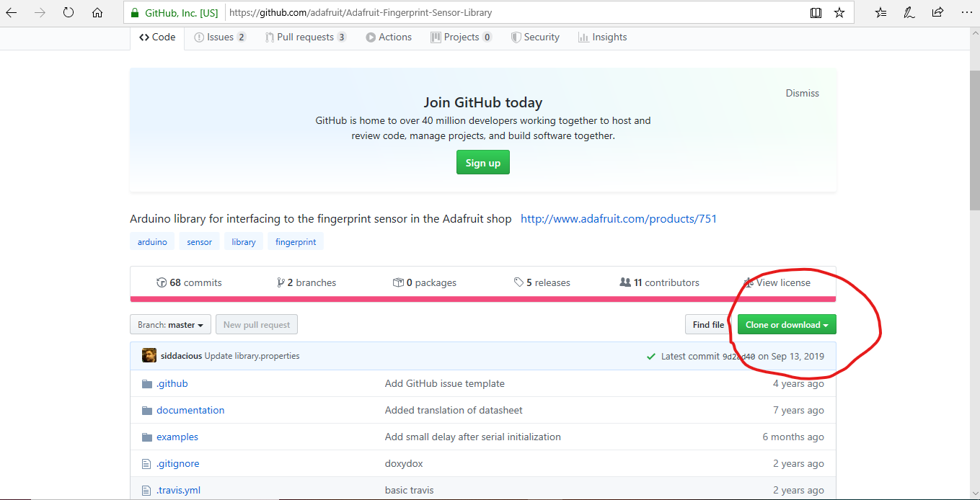Select the library topic tag

[244, 242]
